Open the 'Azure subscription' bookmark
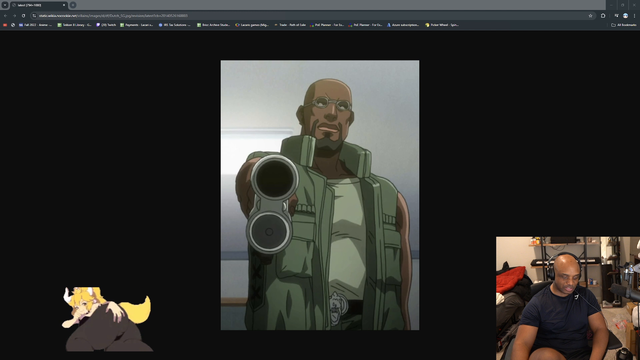640x360 pixels. pyautogui.click(x=403, y=25)
